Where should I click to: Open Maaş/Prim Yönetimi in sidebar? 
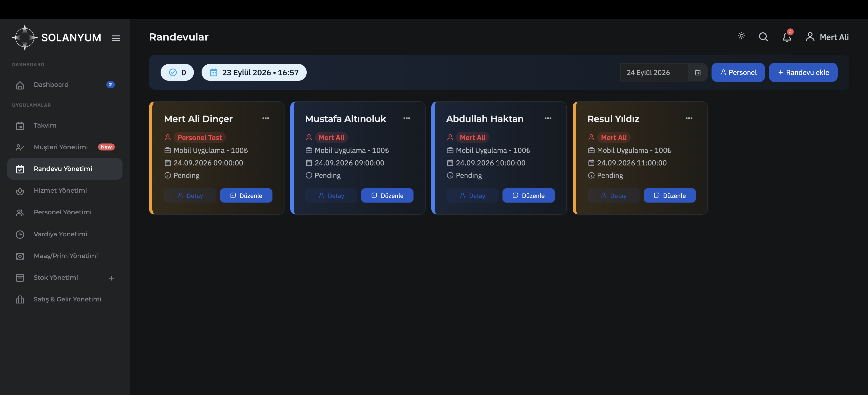pyautogui.click(x=65, y=256)
